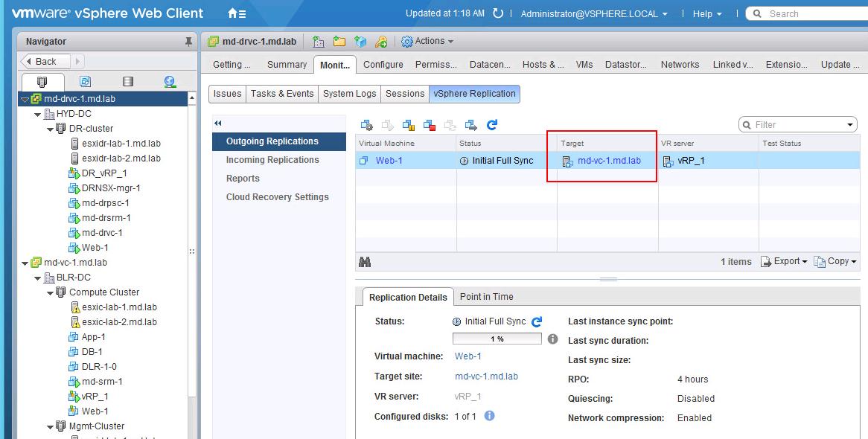Click the configure replication toolbar icon
The height and width of the screenshot is (439, 868).
tap(366, 125)
